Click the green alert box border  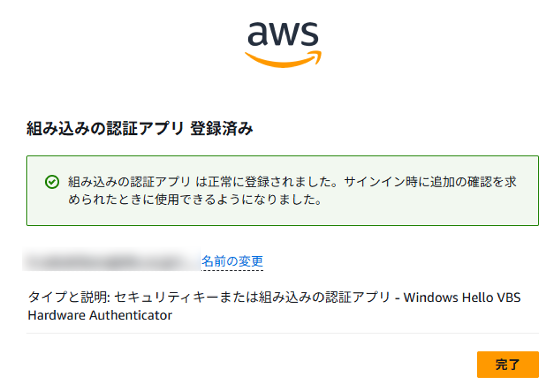click(x=283, y=156)
